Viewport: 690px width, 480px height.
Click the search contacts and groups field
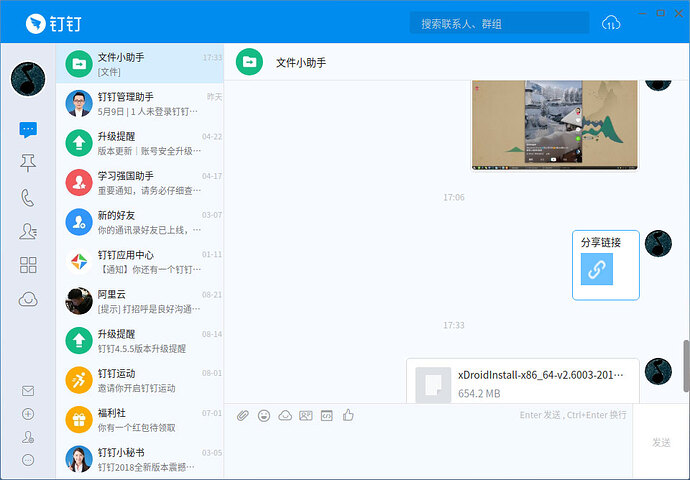coord(497,23)
